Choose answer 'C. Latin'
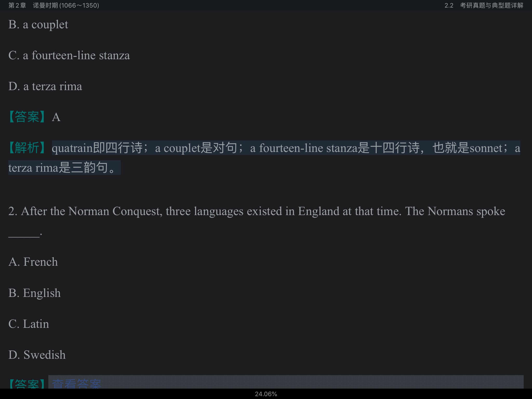The width and height of the screenshot is (532, 399). [29, 324]
